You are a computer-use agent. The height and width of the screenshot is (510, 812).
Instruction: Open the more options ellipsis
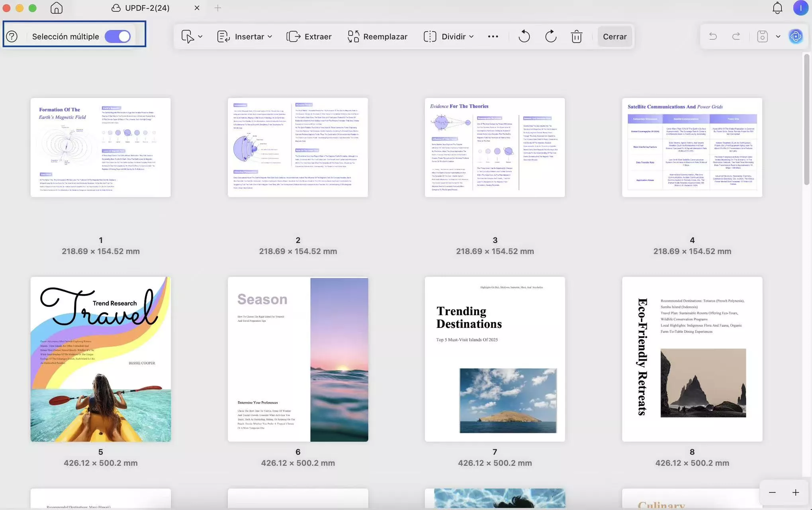[493, 37]
